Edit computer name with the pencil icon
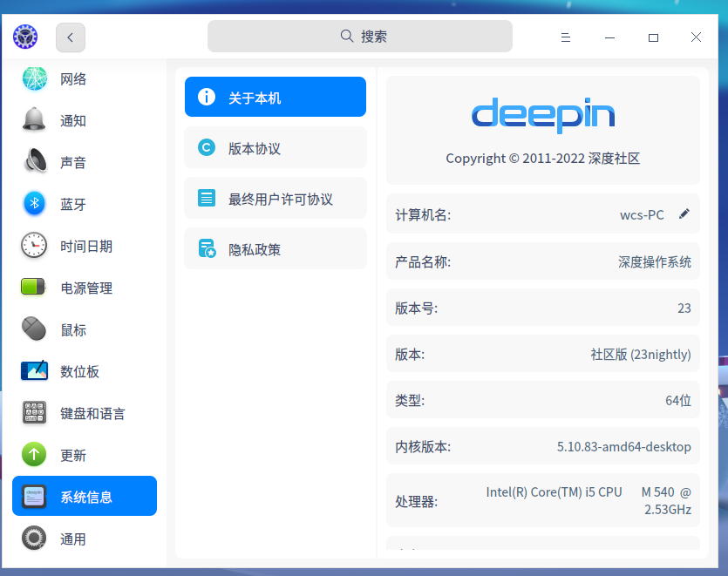Image resolution: width=728 pixels, height=576 pixels. (x=684, y=213)
